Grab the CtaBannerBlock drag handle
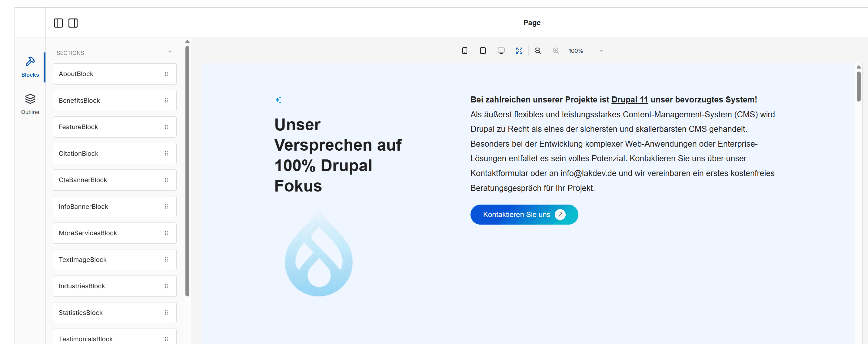 pyautogui.click(x=166, y=180)
